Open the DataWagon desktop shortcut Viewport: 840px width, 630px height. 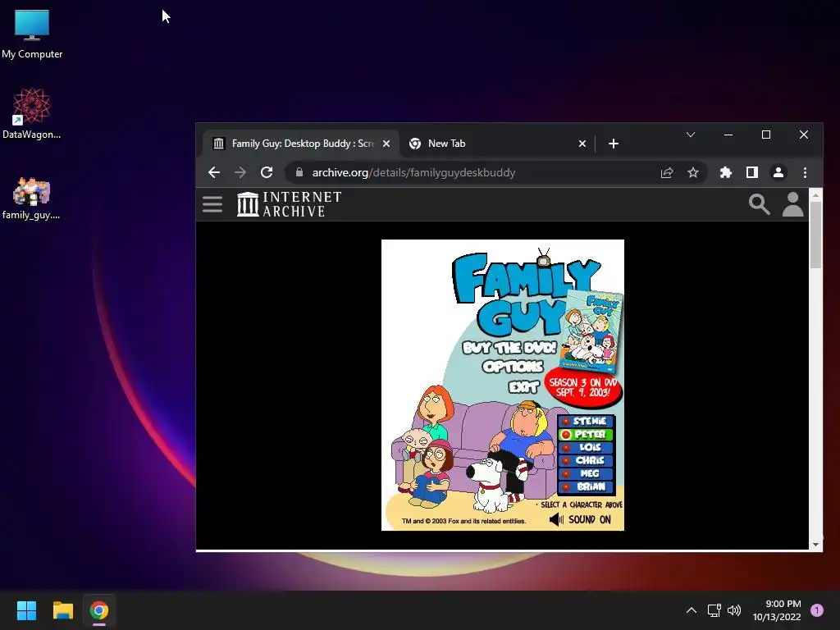[x=32, y=113]
